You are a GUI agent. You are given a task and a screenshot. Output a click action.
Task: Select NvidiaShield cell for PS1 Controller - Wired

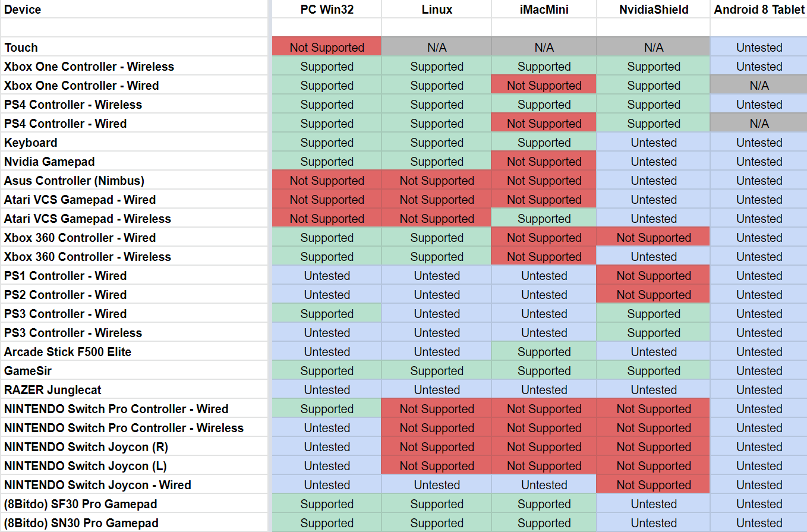653,276
